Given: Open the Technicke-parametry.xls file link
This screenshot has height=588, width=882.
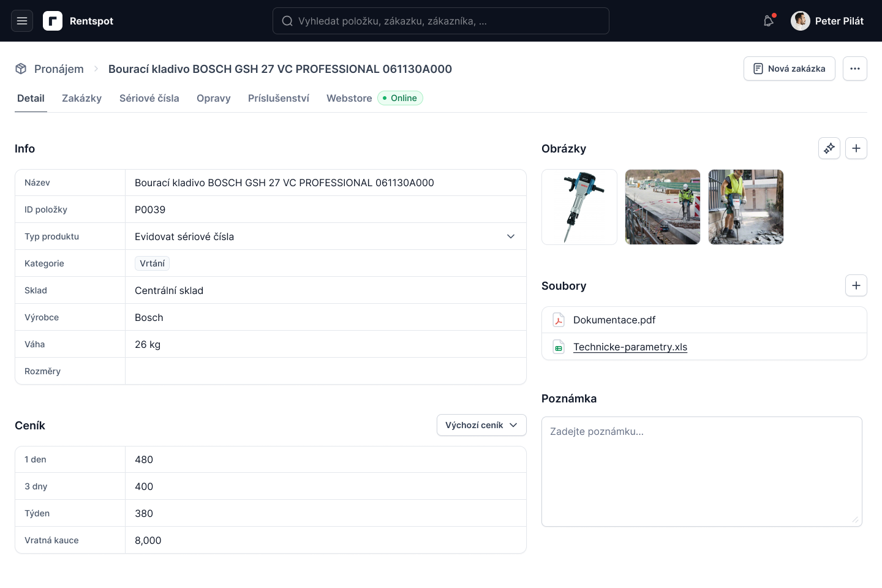Looking at the screenshot, I should click(630, 347).
